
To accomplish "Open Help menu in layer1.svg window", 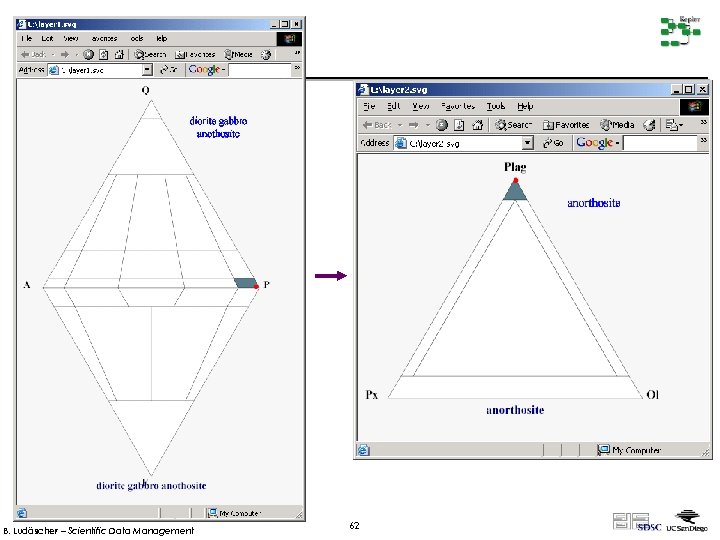I will (161, 39).
